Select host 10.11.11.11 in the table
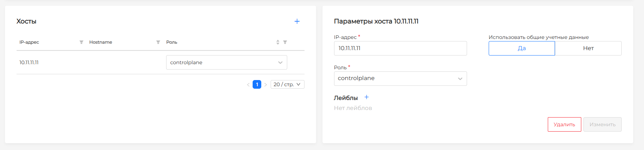This screenshot has height=150, width=644. coord(29,62)
